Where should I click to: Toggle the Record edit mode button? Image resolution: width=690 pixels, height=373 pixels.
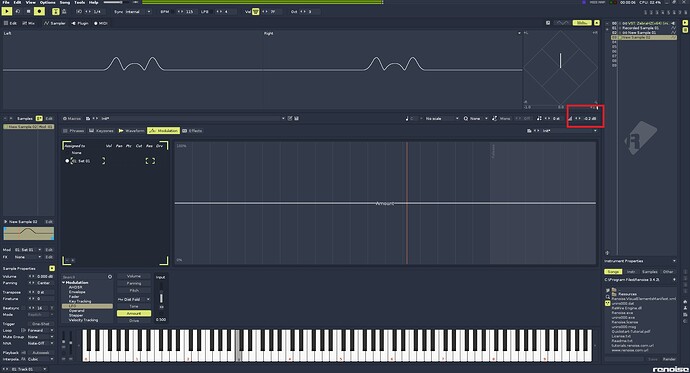click(x=40, y=11)
